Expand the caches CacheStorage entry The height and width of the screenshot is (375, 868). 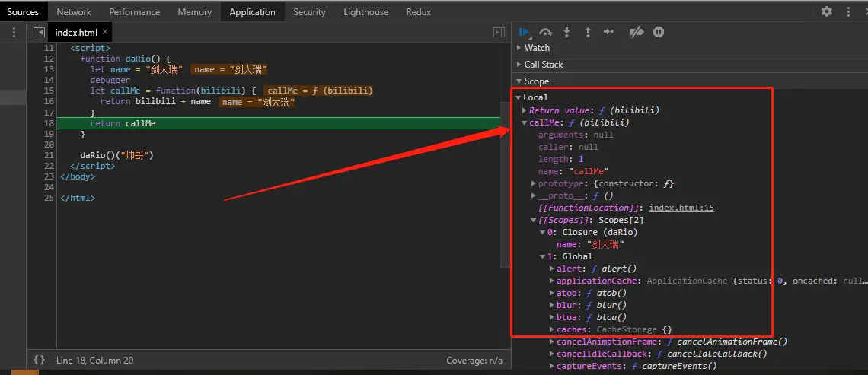coord(552,329)
